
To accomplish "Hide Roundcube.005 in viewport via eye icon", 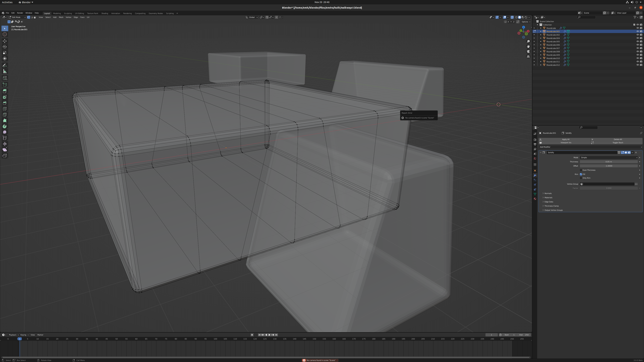I will (637, 41).
